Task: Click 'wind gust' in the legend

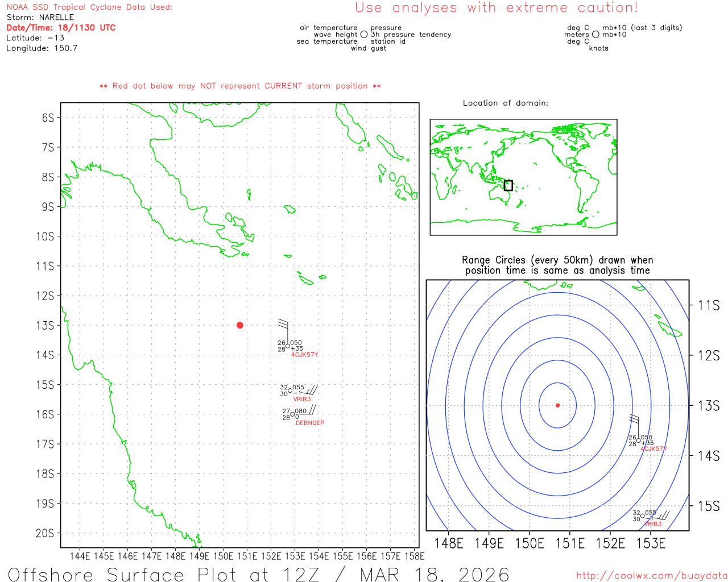Action: pyautogui.click(x=369, y=48)
